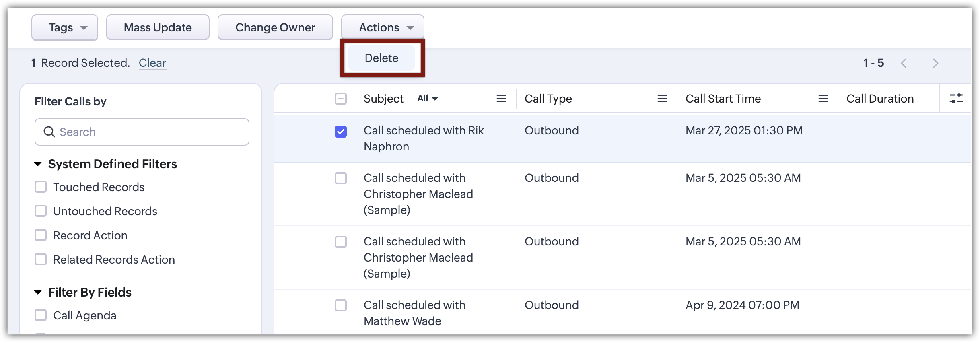The image size is (980, 342).
Task: Open the Actions menu button
Action: tap(383, 27)
